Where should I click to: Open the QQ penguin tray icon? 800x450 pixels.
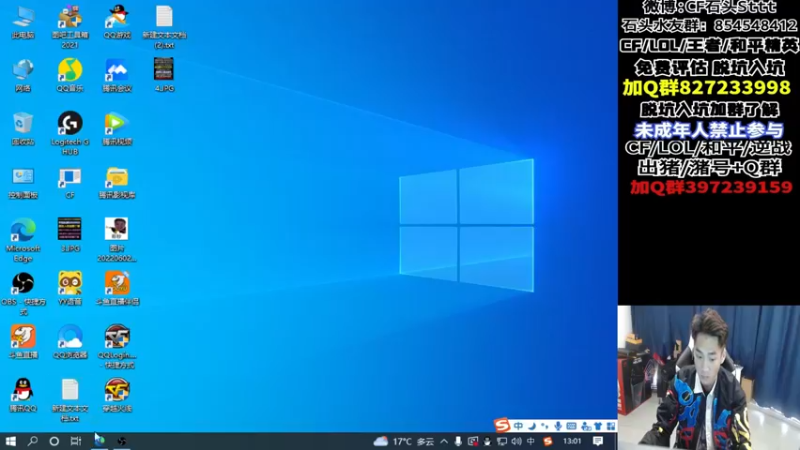tap(487, 441)
